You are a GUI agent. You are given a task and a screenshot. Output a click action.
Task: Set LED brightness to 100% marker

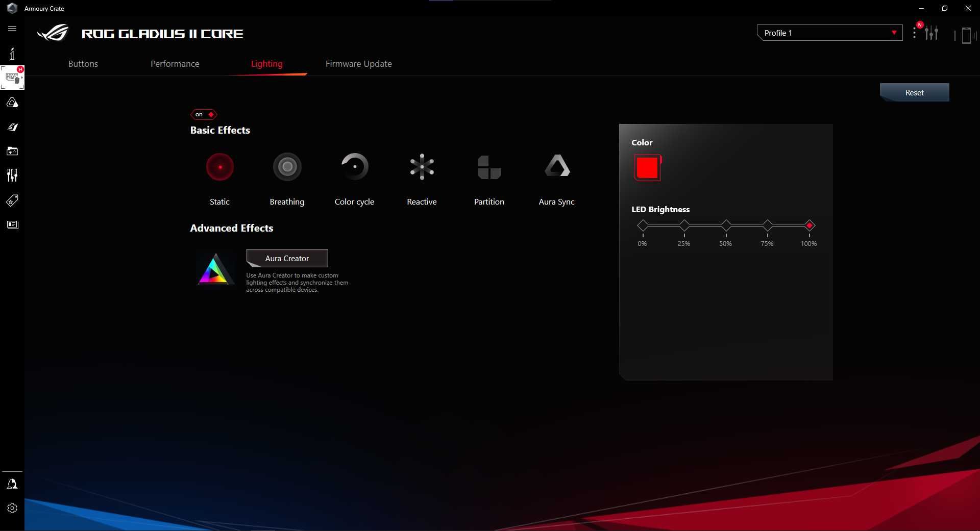point(810,225)
